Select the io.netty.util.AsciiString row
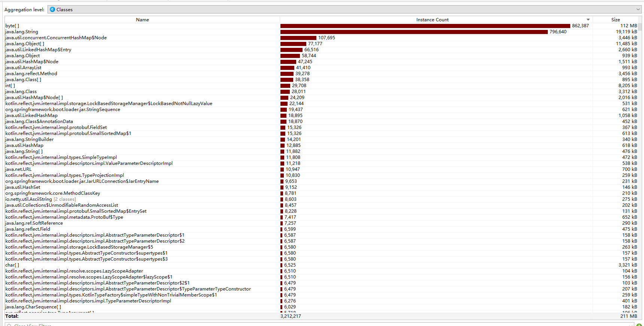This screenshot has width=644, height=326. 321,199
